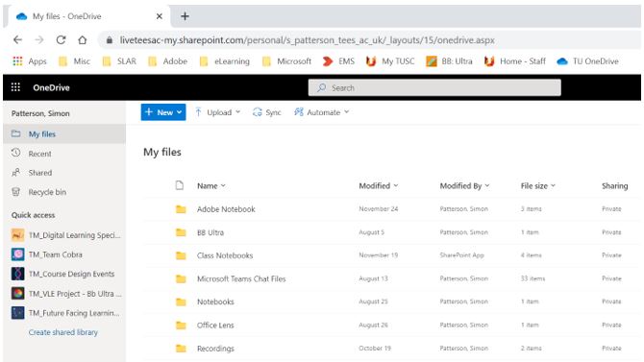The image size is (644, 362).
Task: Sort by the Modified column header
Action: click(x=379, y=185)
